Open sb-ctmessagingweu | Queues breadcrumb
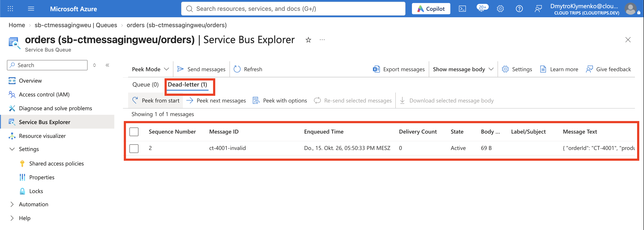The image size is (644, 230). coord(76,25)
